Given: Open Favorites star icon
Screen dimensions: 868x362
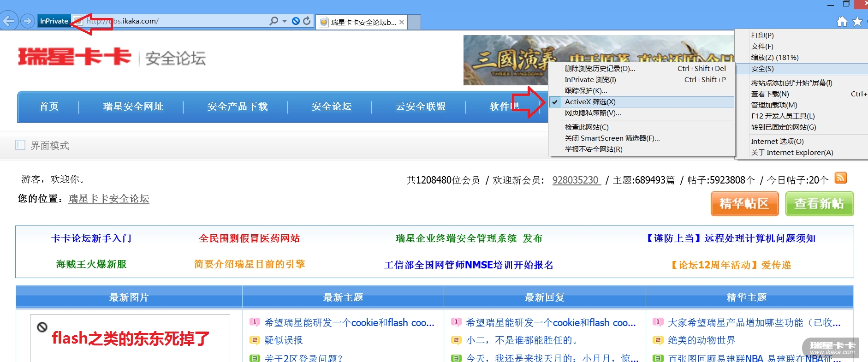Looking at the screenshot, I should (857, 22).
